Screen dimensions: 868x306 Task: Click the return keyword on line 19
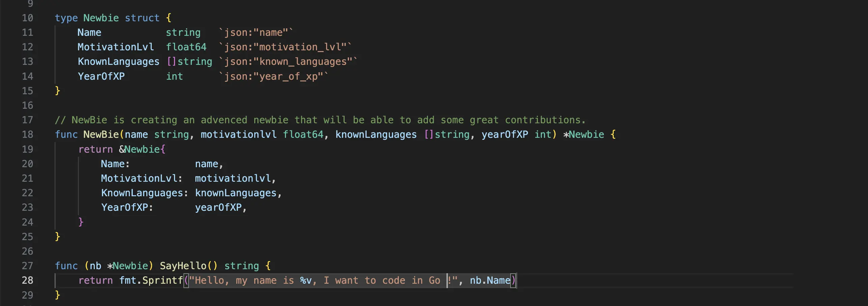pyautogui.click(x=95, y=149)
